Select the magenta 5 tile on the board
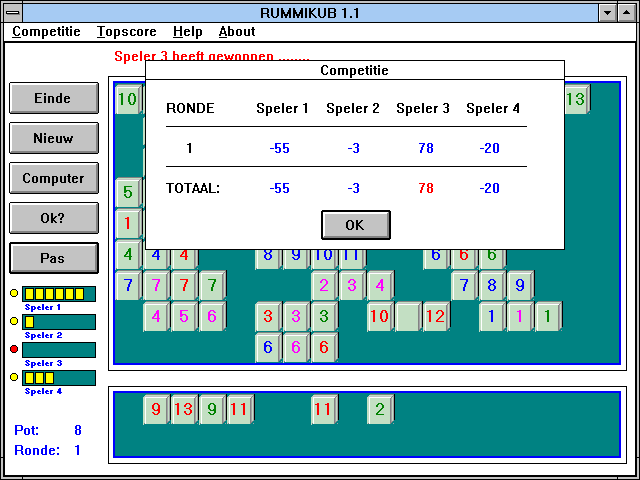The width and height of the screenshot is (640, 480). (x=184, y=316)
